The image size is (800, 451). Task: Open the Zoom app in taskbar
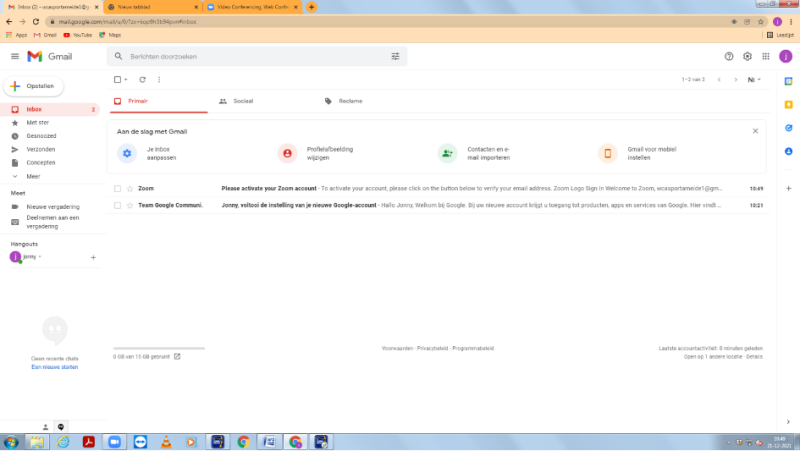[x=114, y=442]
